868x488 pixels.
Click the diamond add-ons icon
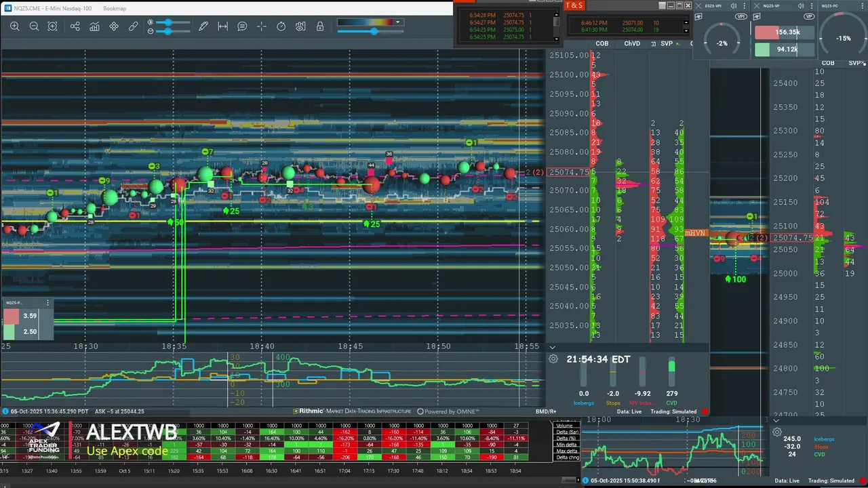114,26
